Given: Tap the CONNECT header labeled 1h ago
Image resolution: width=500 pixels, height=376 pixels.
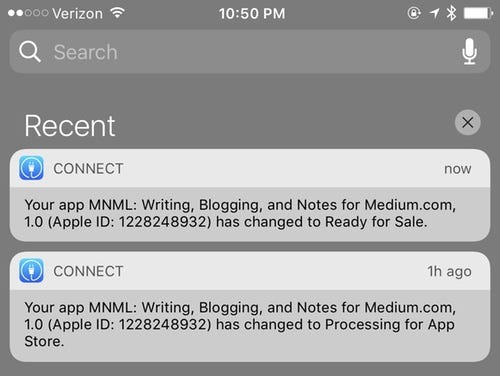Looking at the screenshot, I should pos(250,271).
